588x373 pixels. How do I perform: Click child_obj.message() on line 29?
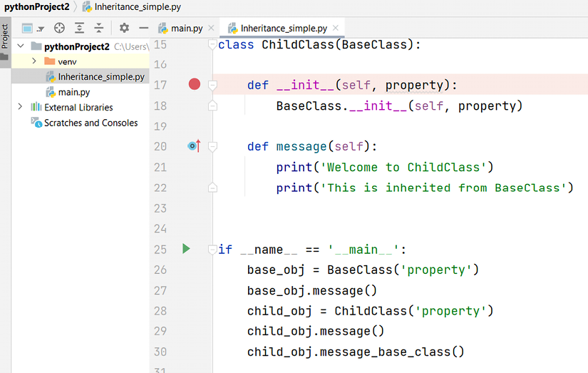(x=316, y=332)
